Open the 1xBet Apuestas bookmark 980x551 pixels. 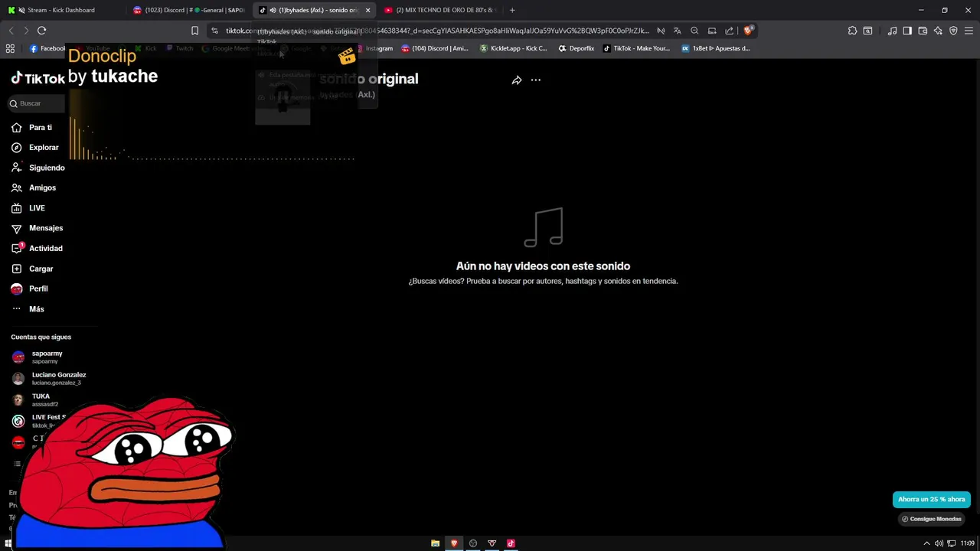[x=716, y=48]
